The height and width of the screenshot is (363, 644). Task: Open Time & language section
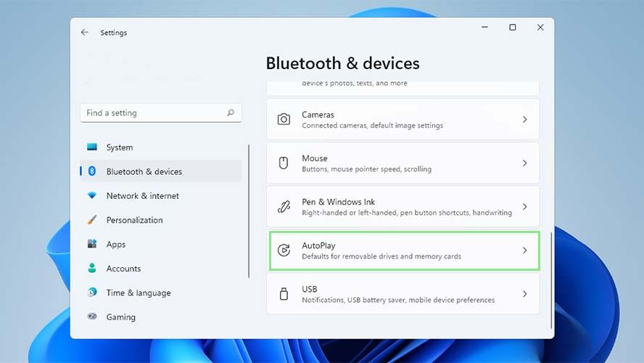(x=161, y=293)
